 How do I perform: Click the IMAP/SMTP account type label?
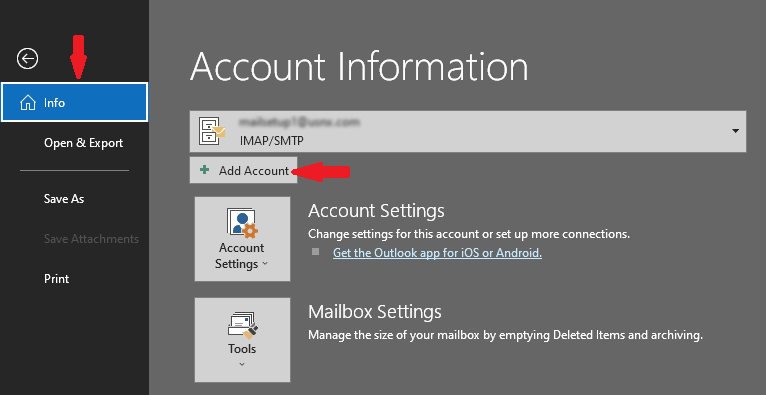pos(272,141)
